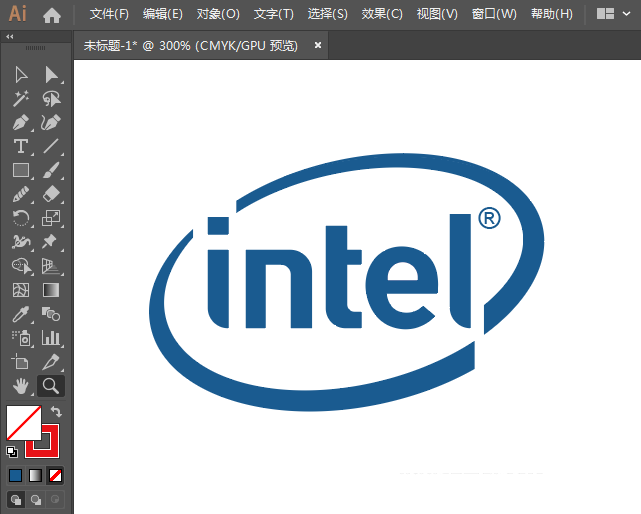The height and width of the screenshot is (514, 641).
Task: Click the Ai application logo
Action: 18,13
